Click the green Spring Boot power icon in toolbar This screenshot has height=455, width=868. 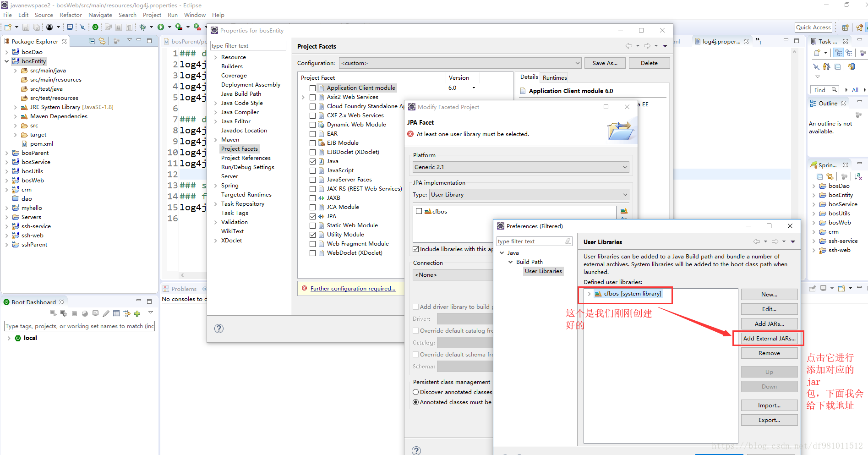pos(95,27)
